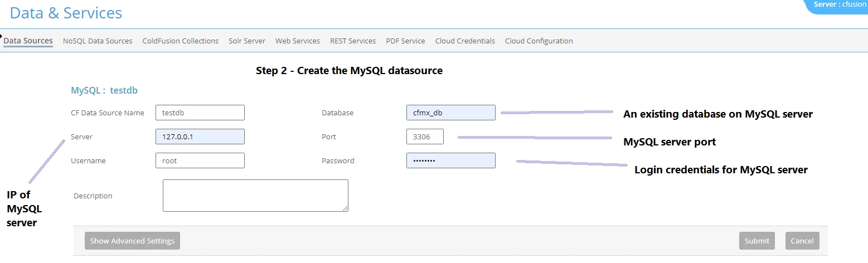Click the 'MySQL : testdb' heading text

(x=104, y=90)
